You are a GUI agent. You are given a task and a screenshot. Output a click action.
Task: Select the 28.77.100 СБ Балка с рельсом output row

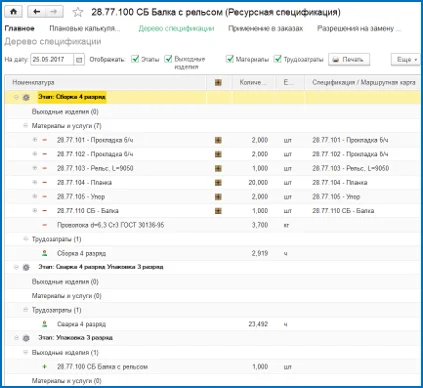[213, 367]
